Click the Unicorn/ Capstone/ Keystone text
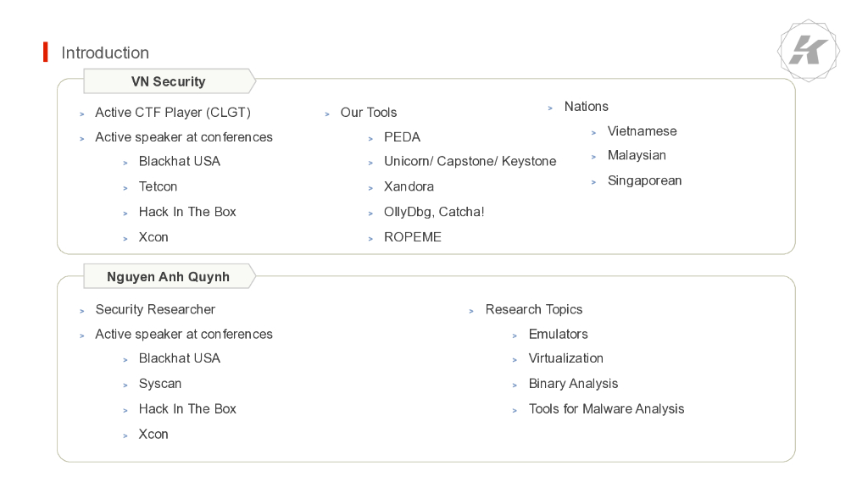Viewport: 868px width, 488px height. (x=470, y=162)
